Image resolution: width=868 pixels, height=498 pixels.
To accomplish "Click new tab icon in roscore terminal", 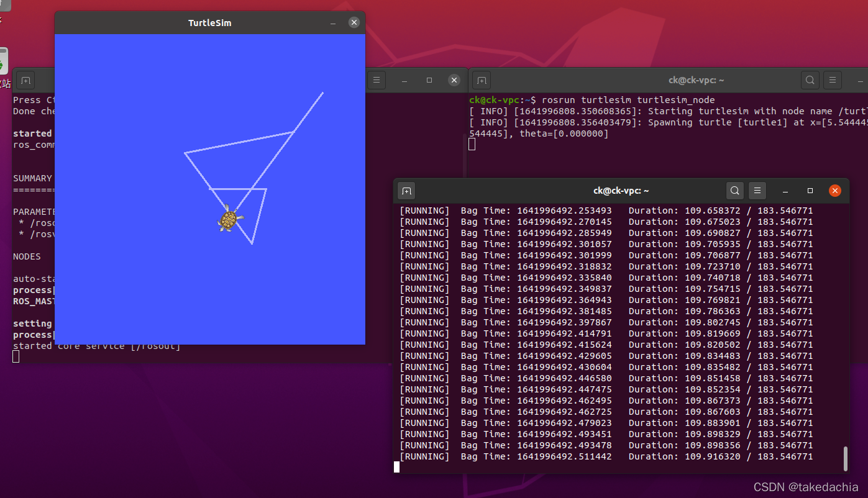I will (25, 80).
